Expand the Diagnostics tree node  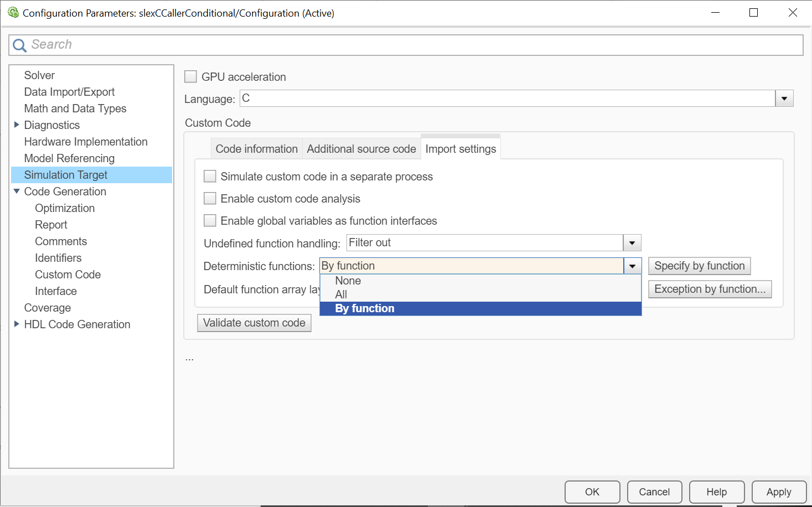17,125
